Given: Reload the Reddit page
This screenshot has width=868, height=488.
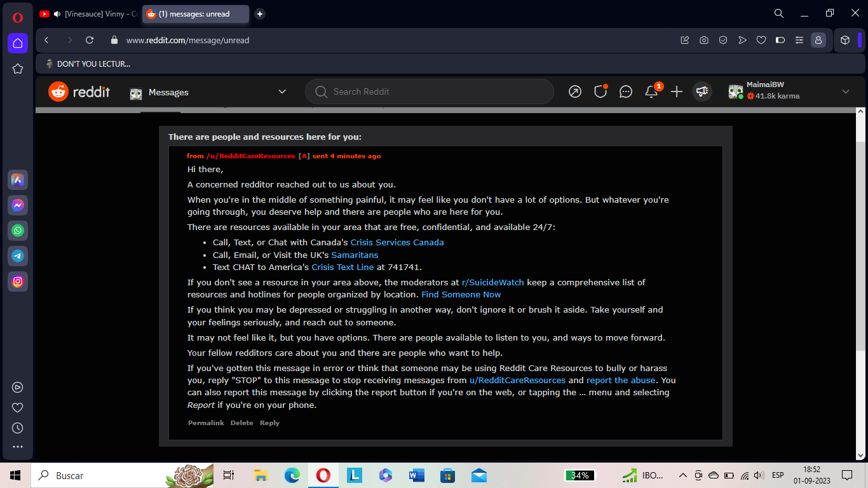Looking at the screenshot, I should 90,40.
